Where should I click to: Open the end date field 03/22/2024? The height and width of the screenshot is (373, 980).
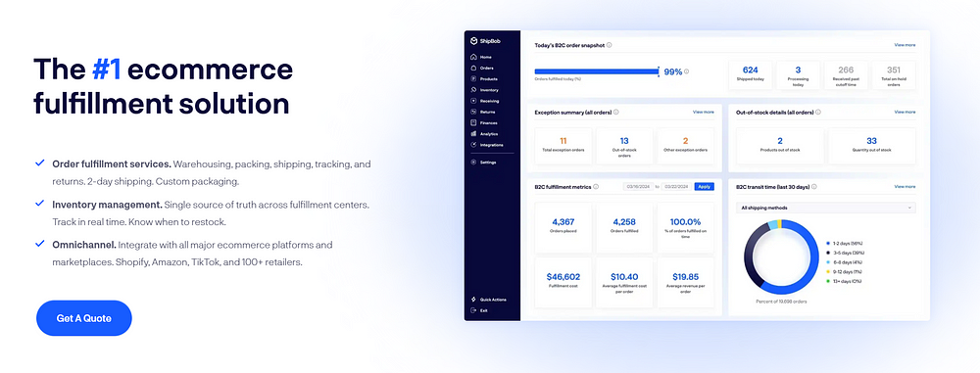coord(676,187)
